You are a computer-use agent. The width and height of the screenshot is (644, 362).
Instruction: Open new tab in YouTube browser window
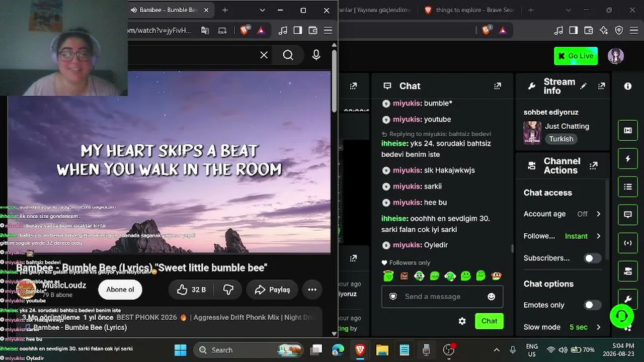[225, 10]
